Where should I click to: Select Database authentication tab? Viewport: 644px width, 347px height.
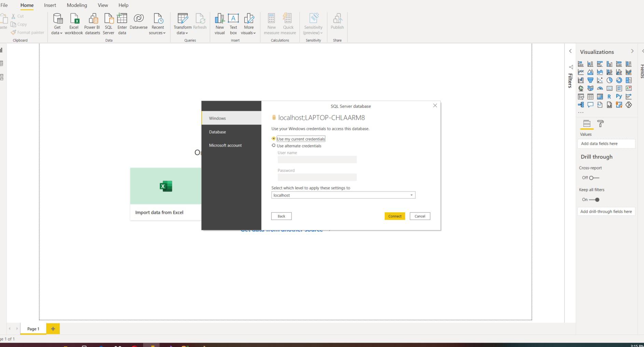231,132
